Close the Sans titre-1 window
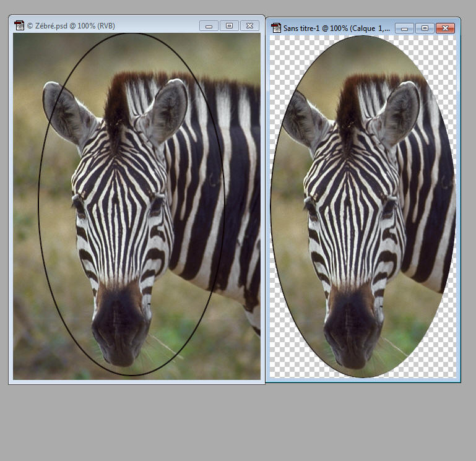The image size is (476, 461). 445,28
